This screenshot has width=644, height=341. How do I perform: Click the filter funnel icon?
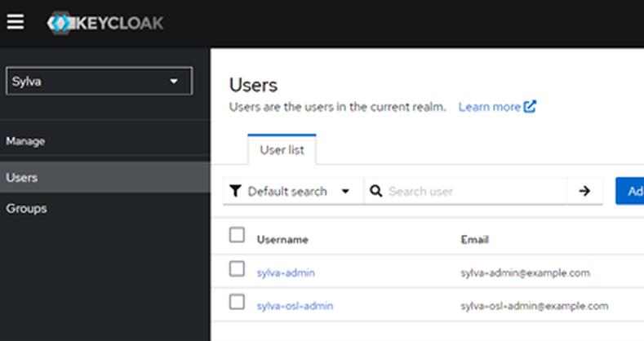click(x=235, y=191)
